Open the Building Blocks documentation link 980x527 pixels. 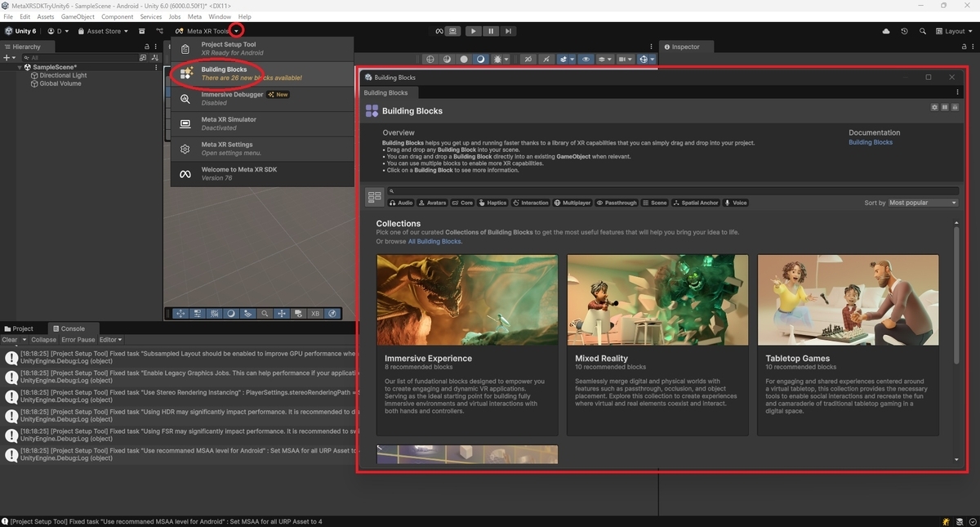871,142
